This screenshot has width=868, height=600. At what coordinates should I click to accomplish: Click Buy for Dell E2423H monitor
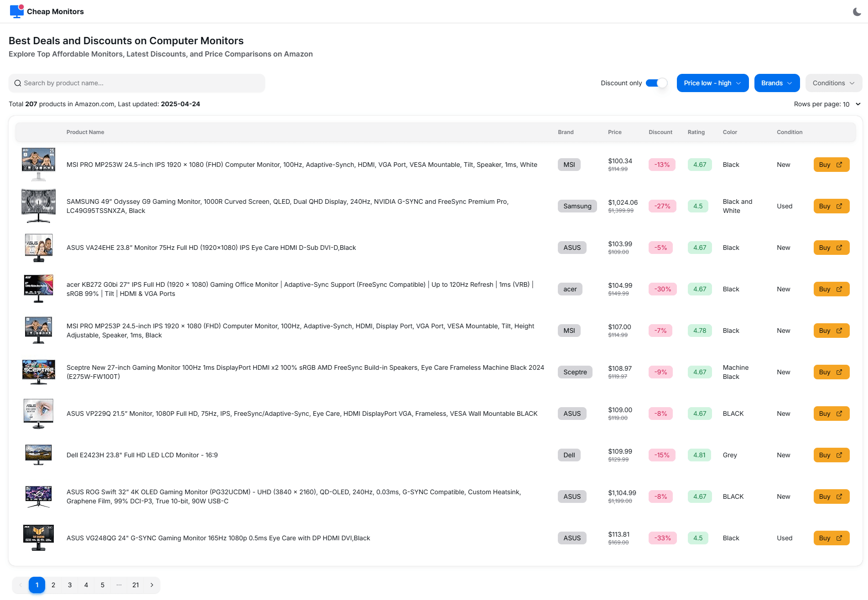tap(831, 455)
